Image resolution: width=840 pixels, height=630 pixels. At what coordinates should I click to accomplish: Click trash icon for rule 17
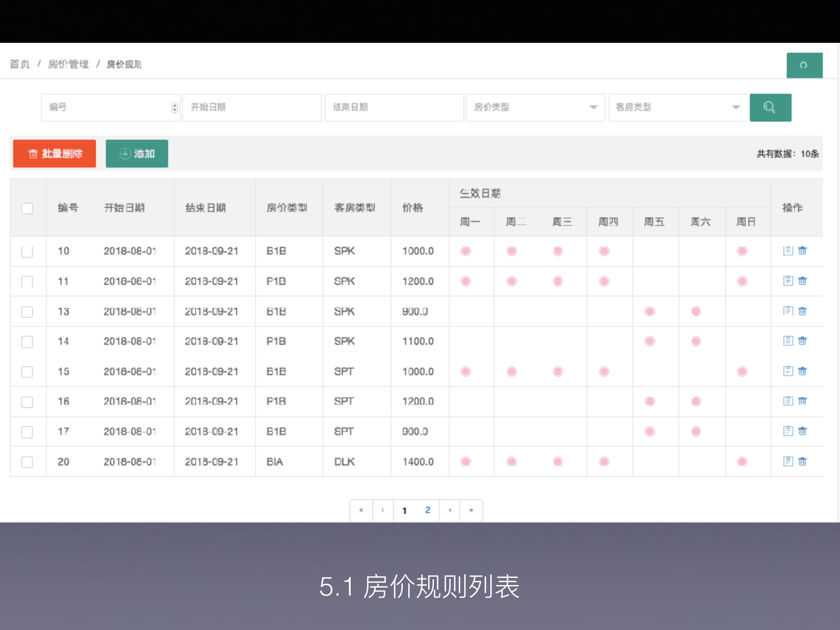[x=802, y=431]
